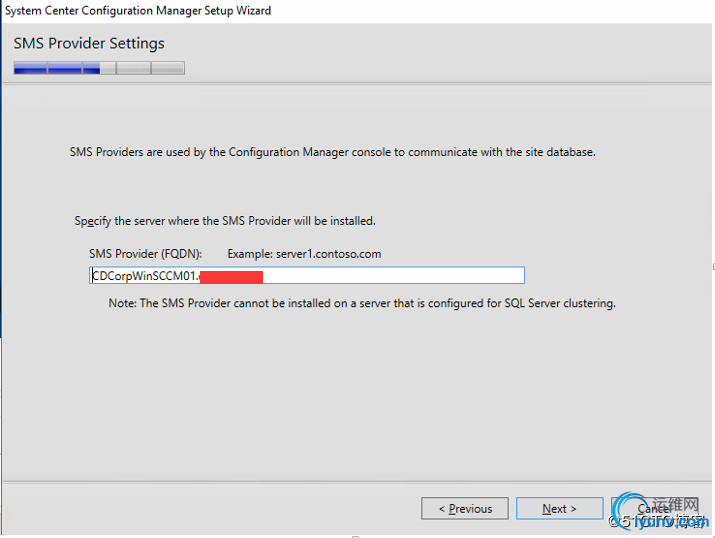Click the 'Example: server1.contoso.com' text
The image size is (715, 538).
point(304,254)
